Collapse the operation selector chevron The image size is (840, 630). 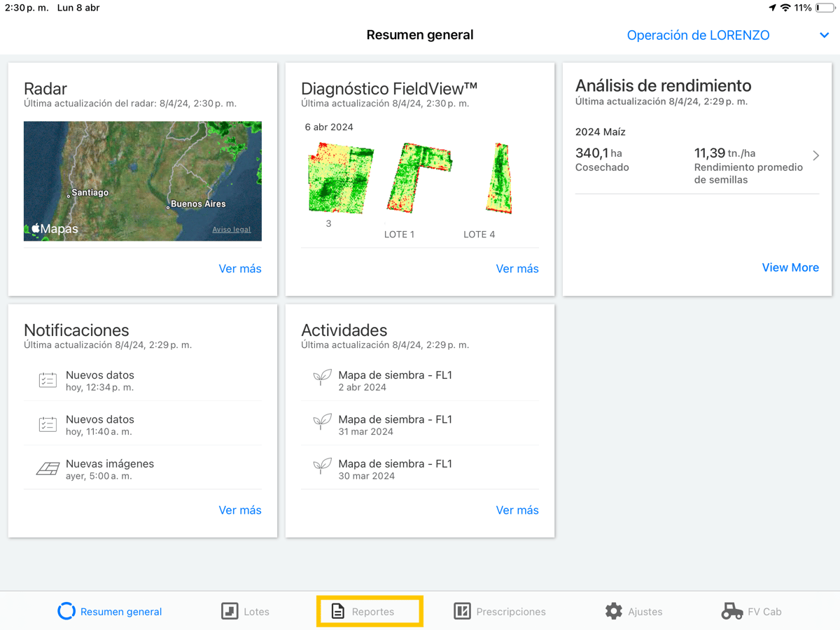point(824,35)
